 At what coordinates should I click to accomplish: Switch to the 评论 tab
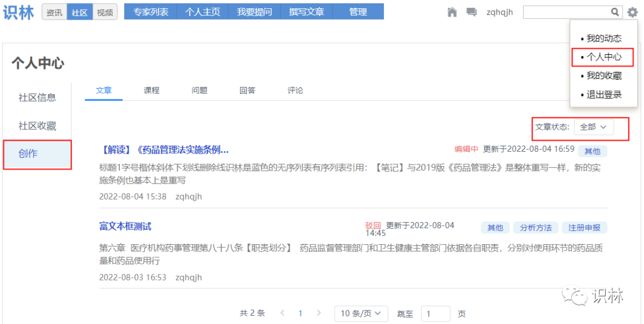point(295,90)
